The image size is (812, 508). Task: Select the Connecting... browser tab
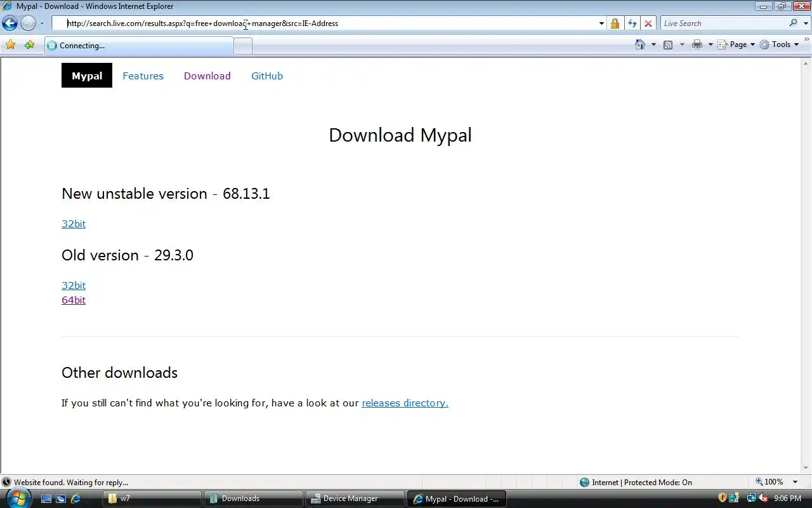pyautogui.click(x=139, y=46)
